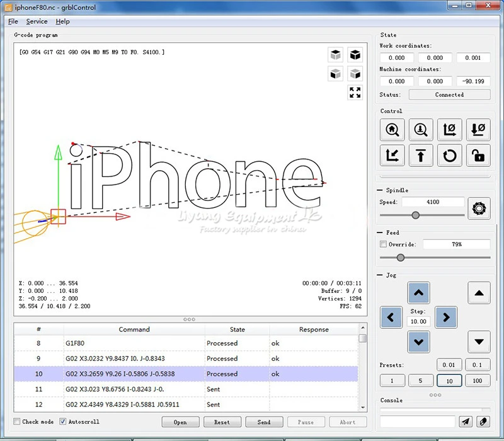Open the File menu
Screen dimensions: 504x441
click(x=13, y=21)
